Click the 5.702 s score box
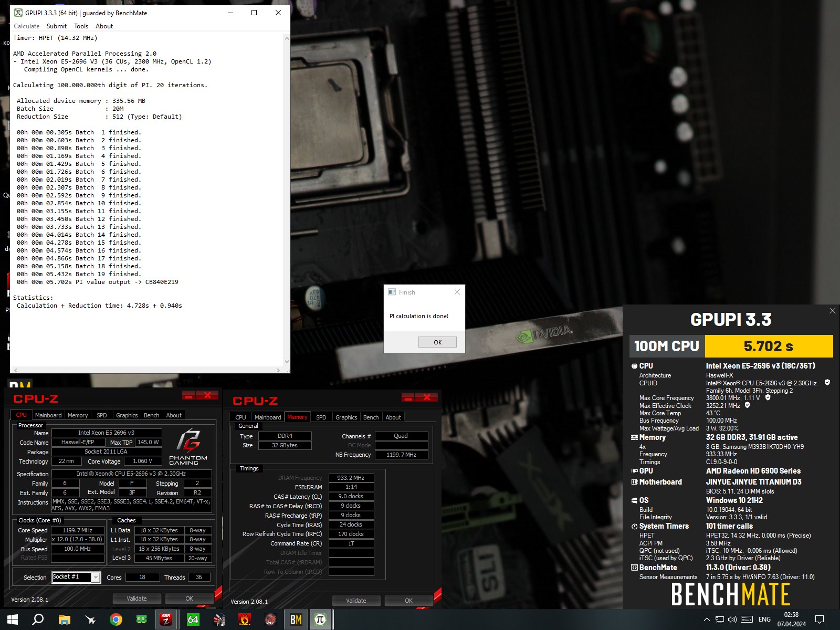This screenshot has width=840, height=630. pyautogui.click(x=769, y=346)
